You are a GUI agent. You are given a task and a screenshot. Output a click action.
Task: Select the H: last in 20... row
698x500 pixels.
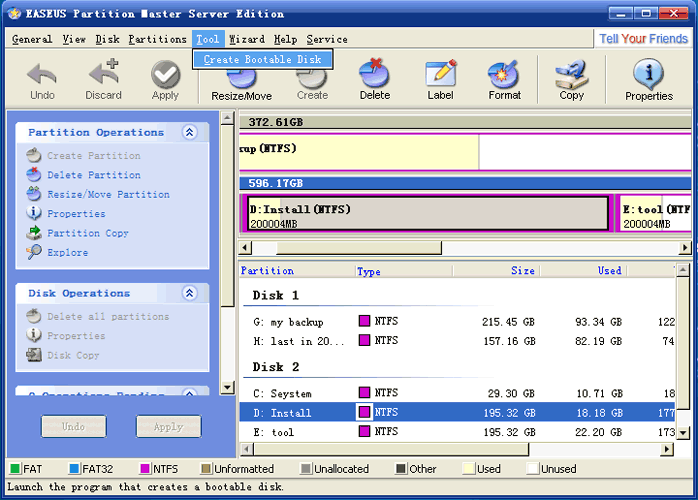click(x=457, y=341)
